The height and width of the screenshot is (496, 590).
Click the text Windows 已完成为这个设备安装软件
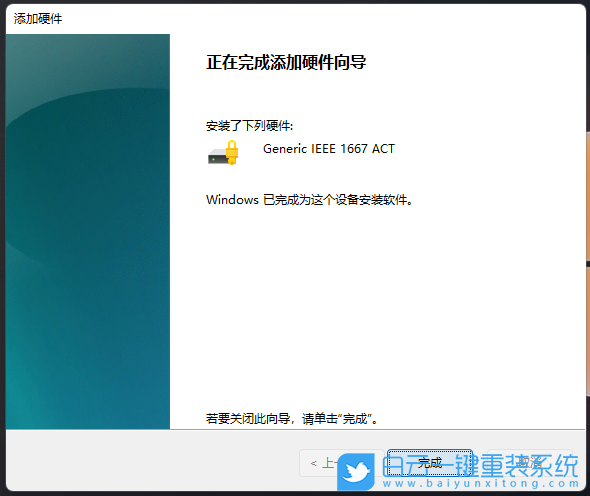(309, 199)
